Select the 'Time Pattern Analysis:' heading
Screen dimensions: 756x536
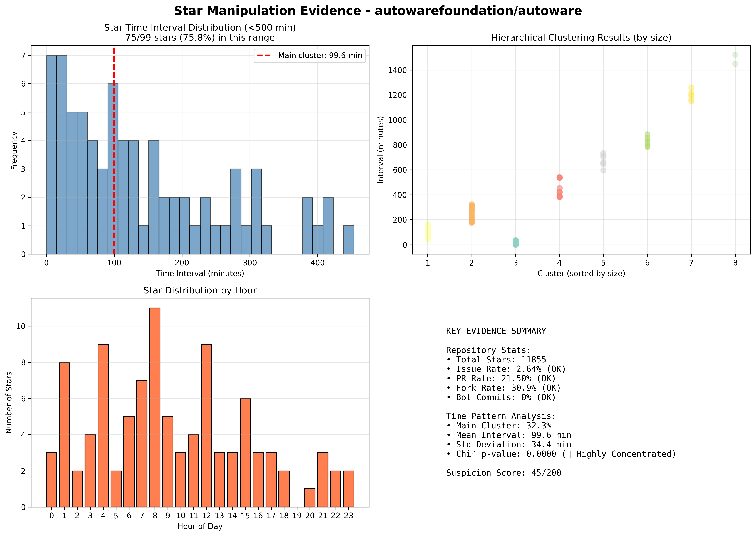[x=501, y=416]
